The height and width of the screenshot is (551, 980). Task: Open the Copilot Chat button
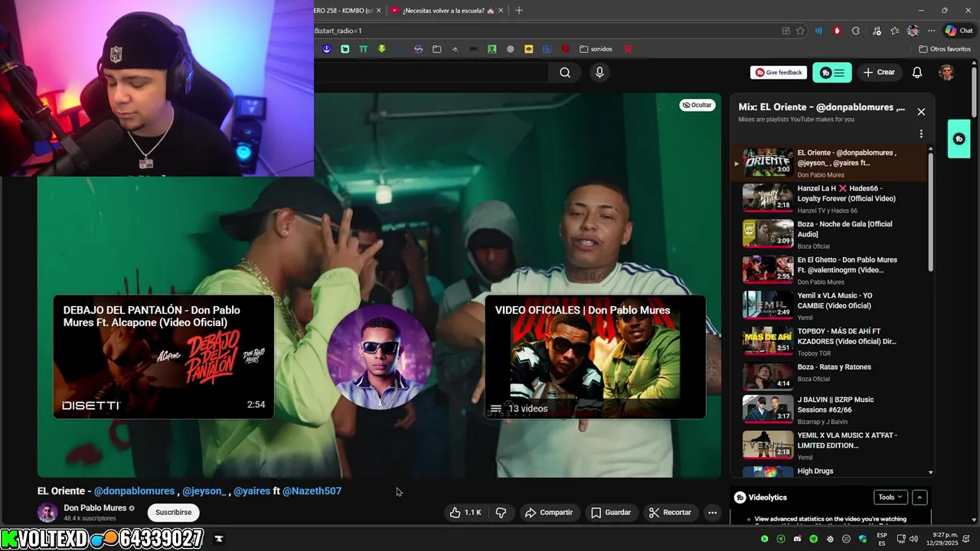(x=959, y=31)
